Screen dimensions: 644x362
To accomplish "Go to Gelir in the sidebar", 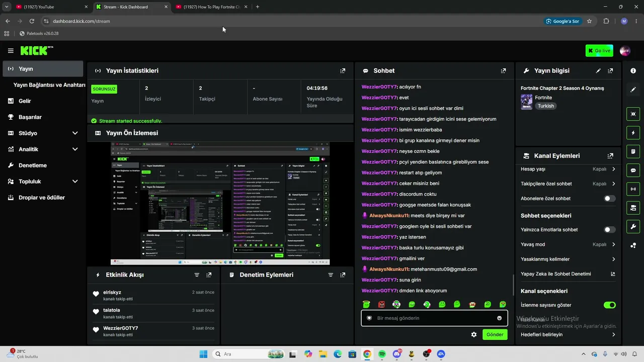I will point(43,101).
